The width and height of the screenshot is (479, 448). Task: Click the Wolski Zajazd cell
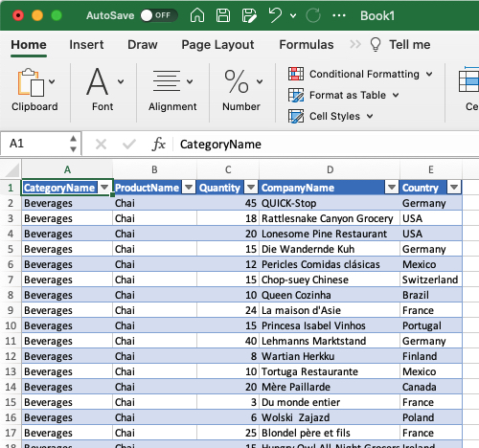pyautogui.click(x=330, y=417)
